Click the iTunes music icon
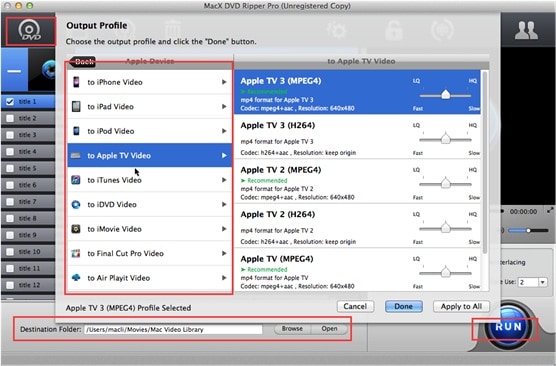This screenshot has height=366, width=556. point(76,180)
